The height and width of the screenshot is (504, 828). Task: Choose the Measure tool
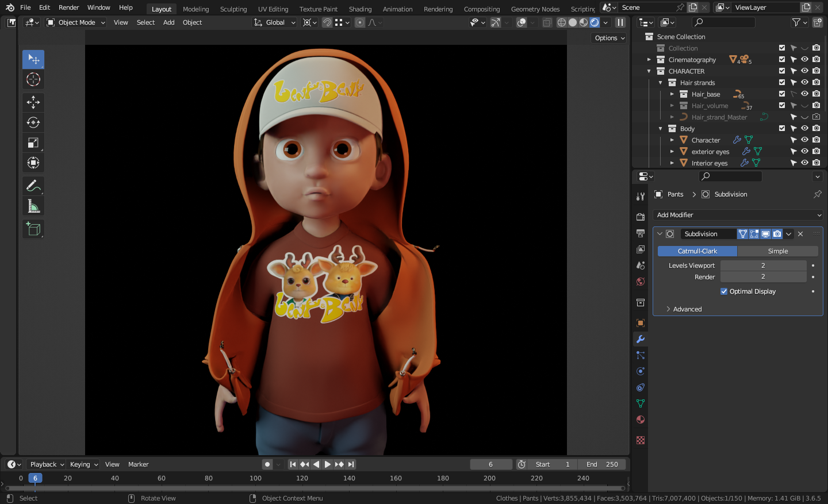point(33,206)
